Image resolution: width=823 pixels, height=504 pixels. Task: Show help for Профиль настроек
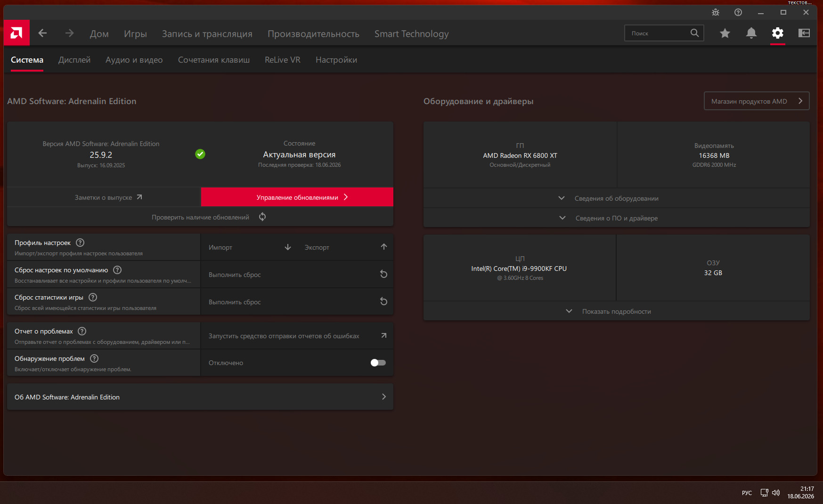[x=80, y=243]
